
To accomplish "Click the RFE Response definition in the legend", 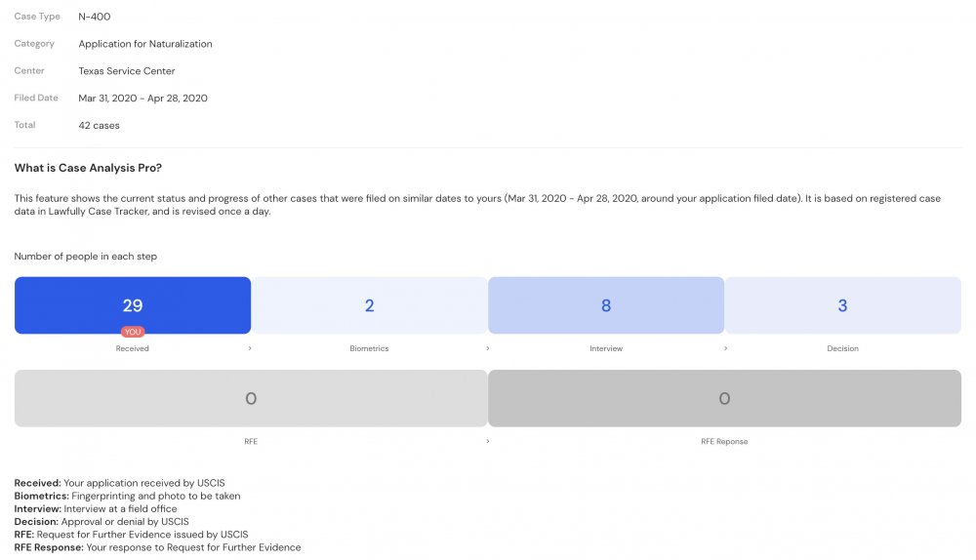I will coord(157,547).
